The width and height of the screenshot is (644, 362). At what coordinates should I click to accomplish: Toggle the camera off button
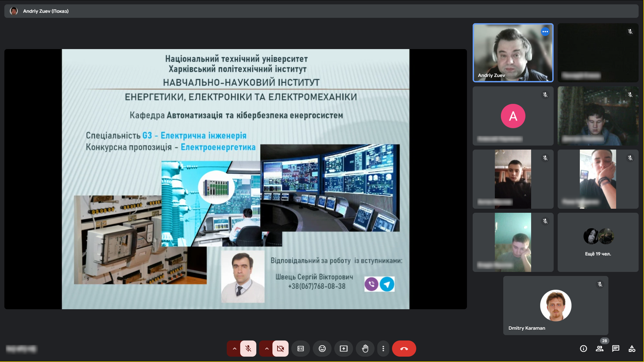(281, 349)
